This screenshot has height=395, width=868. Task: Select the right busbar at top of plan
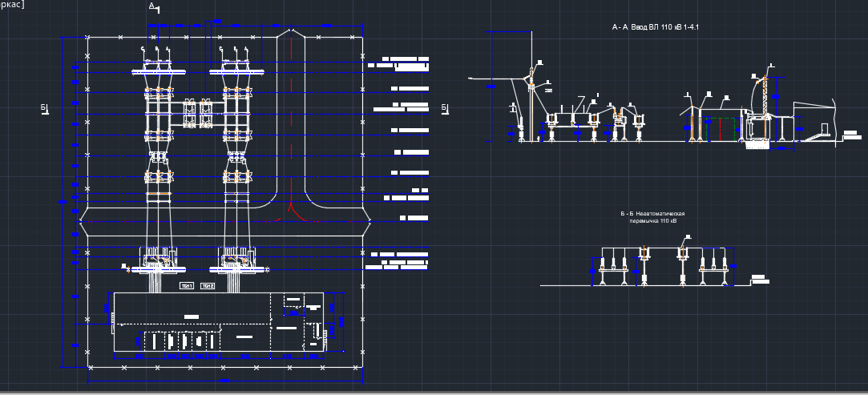coord(238,73)
